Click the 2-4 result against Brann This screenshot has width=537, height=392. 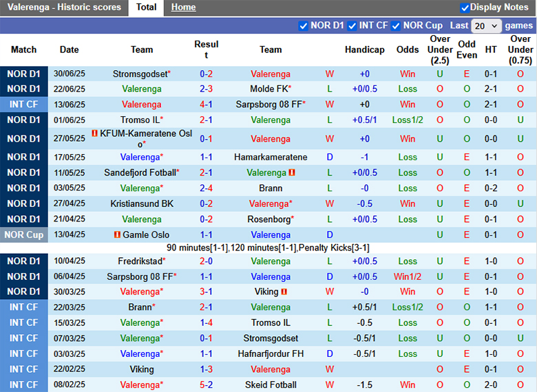206,188
